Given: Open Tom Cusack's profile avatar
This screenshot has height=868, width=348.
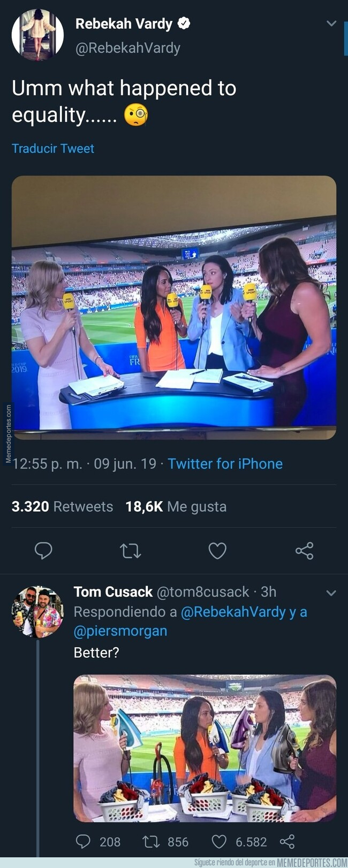Looking at the screenshot, I should pyautogui.click(x=37, y=611).
